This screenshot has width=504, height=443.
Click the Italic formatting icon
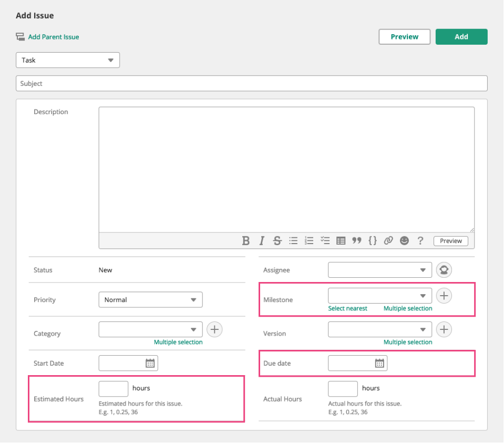click(x=262, y=240)
